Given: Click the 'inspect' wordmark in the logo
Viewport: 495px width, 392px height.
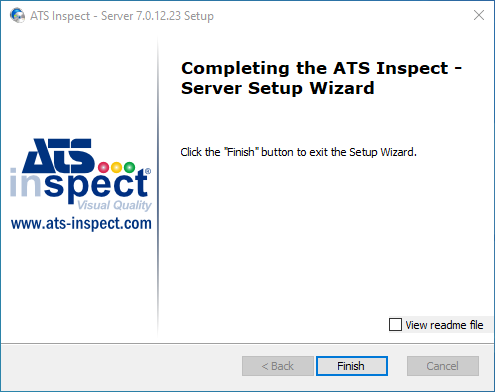Looking at the screenshot, I should point(79,185).
